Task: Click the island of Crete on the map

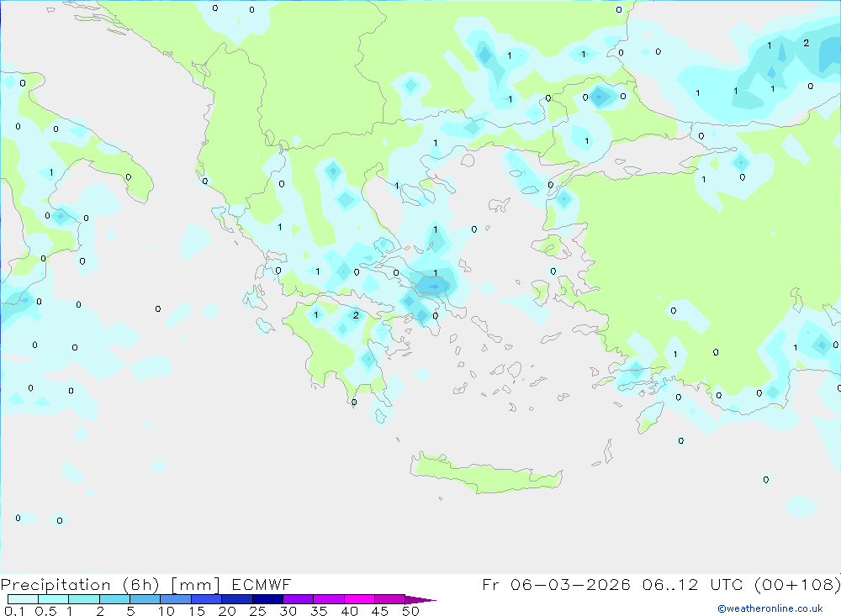Action: pyautogui.click(x=485, y=475)
